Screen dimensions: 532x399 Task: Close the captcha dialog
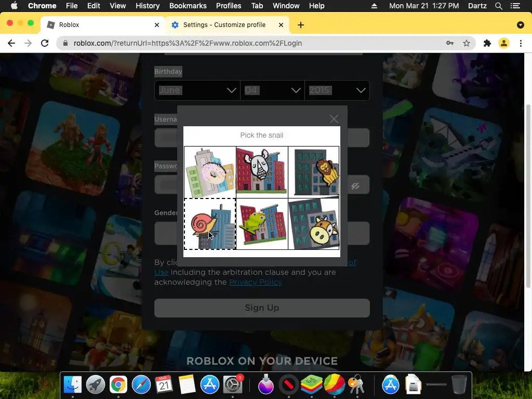334,119
